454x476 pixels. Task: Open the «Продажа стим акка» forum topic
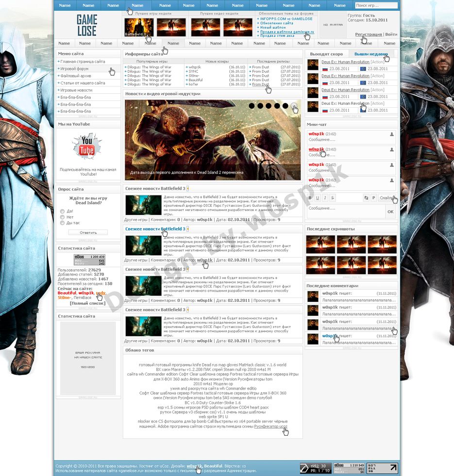click(x=277, y=36)
